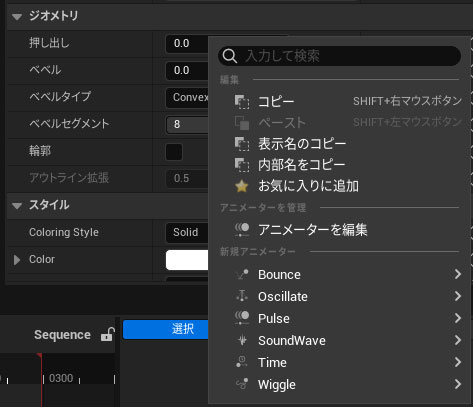Click the icon next to 内部名をコピー
The height and width of the screenshot is (407, 473).
pos(242,165)
